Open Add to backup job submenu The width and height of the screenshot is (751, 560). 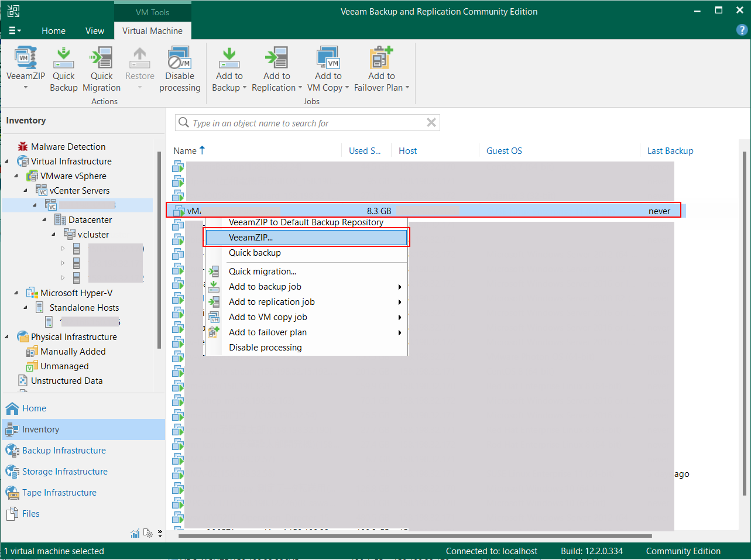coord(306,287)
